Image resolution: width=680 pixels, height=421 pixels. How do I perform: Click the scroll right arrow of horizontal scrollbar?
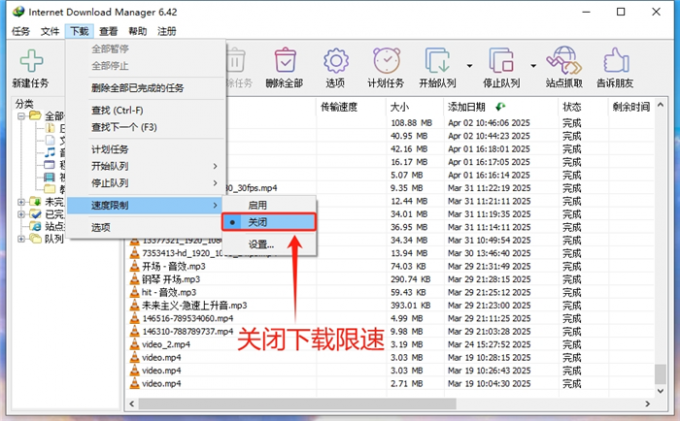tap(647, 404)
